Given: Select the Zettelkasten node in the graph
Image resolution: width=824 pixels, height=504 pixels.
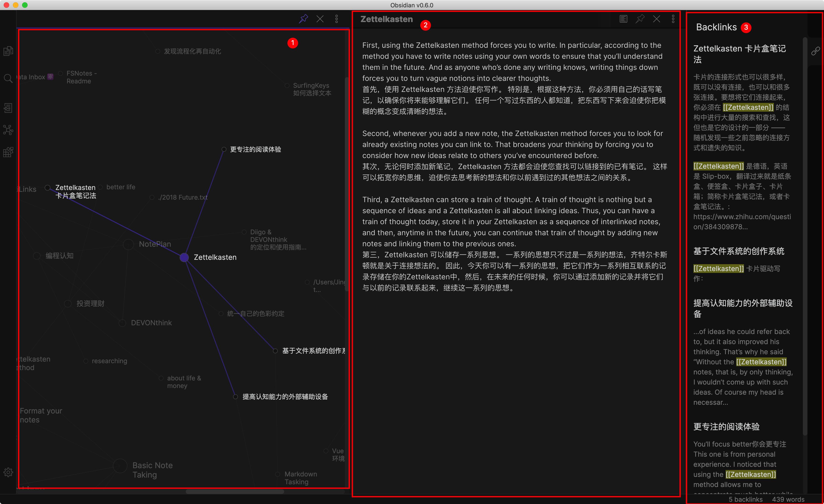Looking at the screenshot, I should point(184,257).
